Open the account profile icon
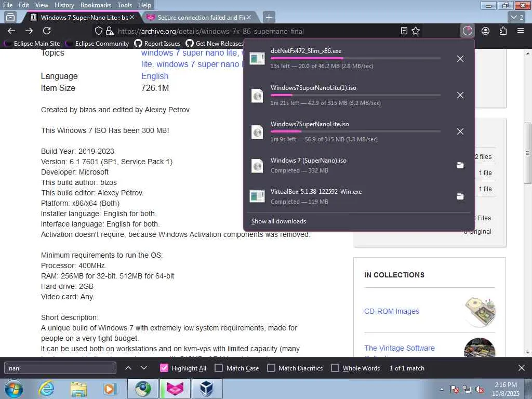Image resolution: width=532 pixels, height=399 pixels. 486,31
